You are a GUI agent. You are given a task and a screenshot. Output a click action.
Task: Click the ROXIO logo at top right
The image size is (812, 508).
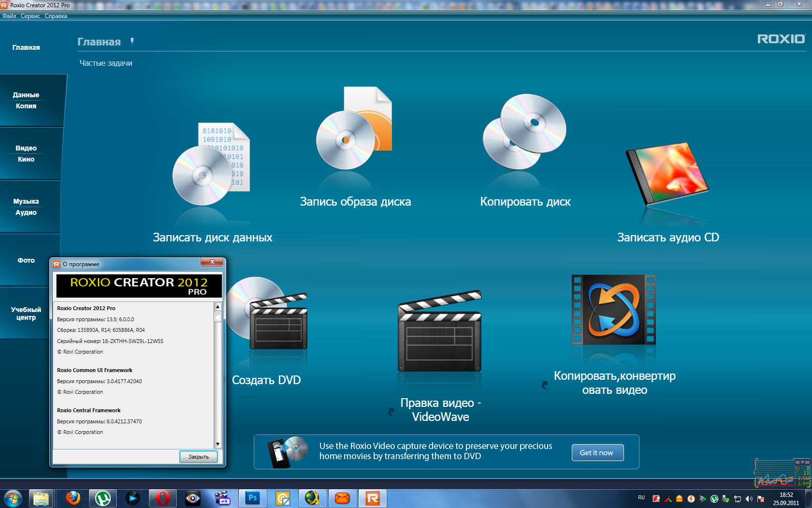[782, 39]
